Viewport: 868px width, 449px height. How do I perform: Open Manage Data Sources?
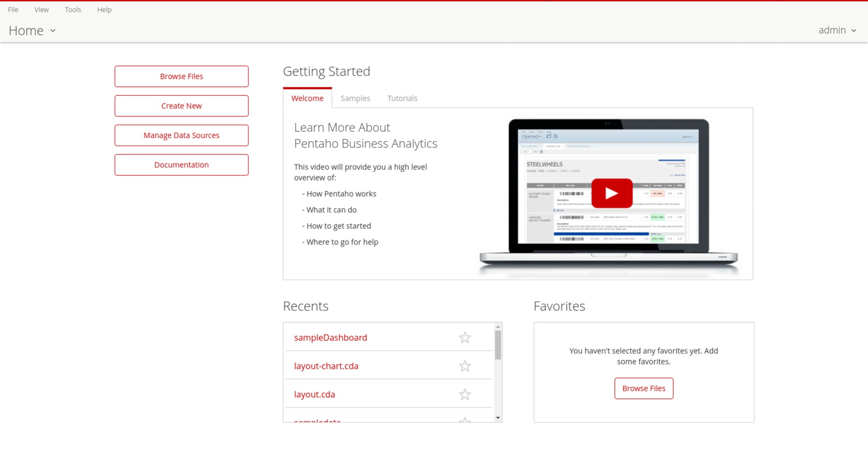(x=181, y=135)
